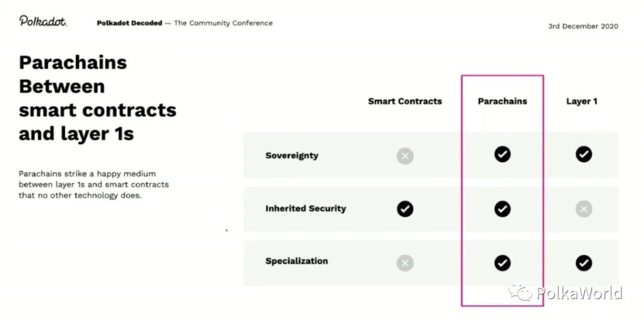Image resolution: width=644 pixels, height=320 pixels.
Task: Click the grey X for Specialization Smart Contracts
Action: 405,262
